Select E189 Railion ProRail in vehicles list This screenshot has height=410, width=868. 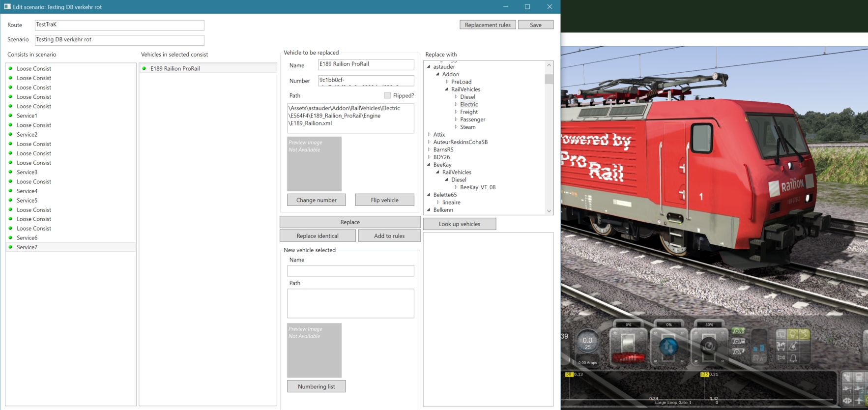[x=208, y=68]
